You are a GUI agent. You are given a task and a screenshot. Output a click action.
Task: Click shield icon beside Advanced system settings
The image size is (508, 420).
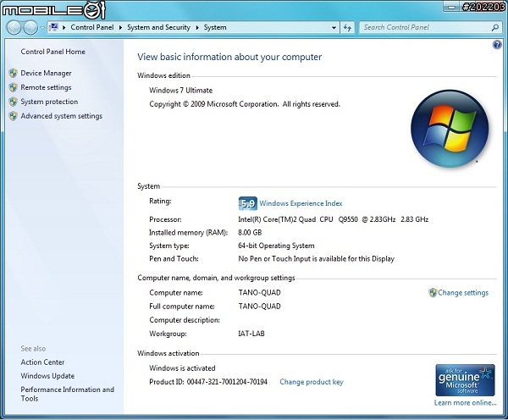pyautogui.click(x=13, y=116)
